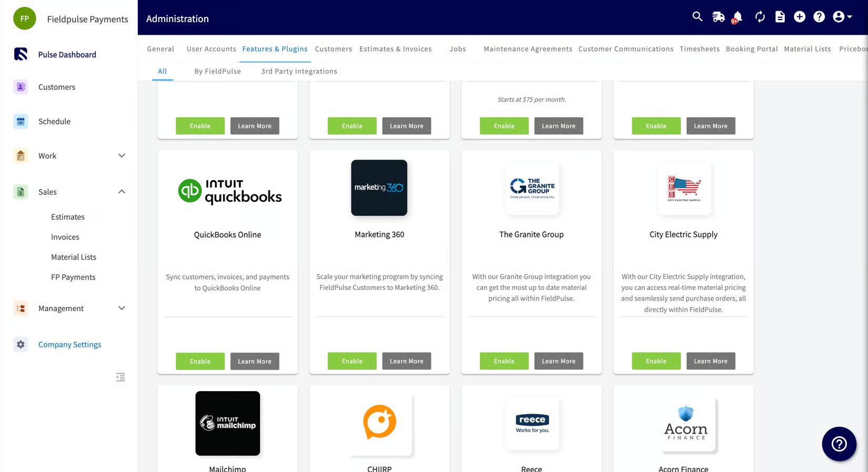Open the General tab
This screenshot has width=868, height=472.
tap(160, 49)
